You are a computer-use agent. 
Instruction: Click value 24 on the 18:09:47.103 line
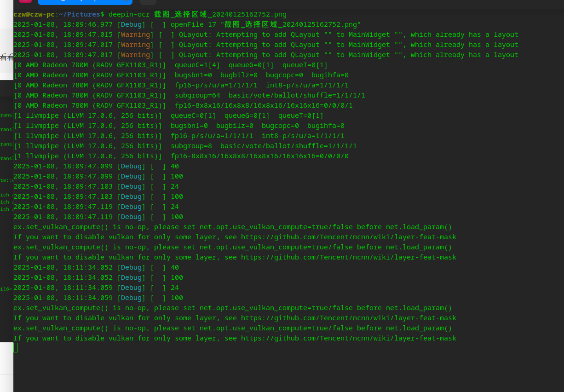[175, 186]
